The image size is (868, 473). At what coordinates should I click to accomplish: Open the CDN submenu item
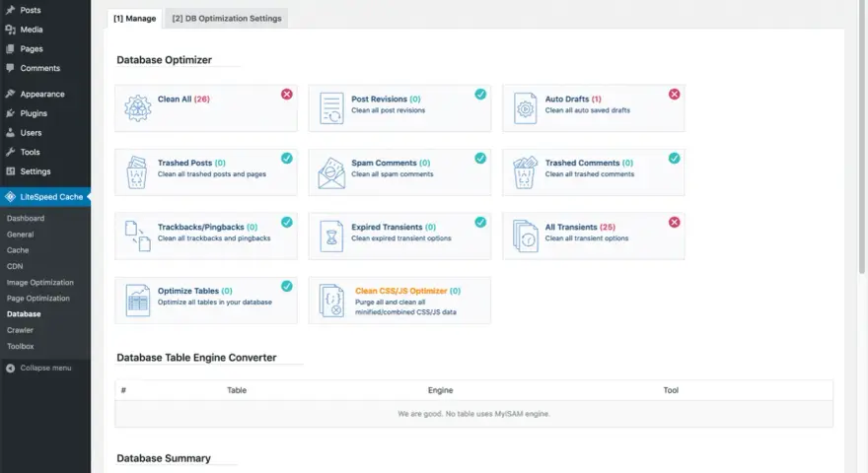[15, 266]
